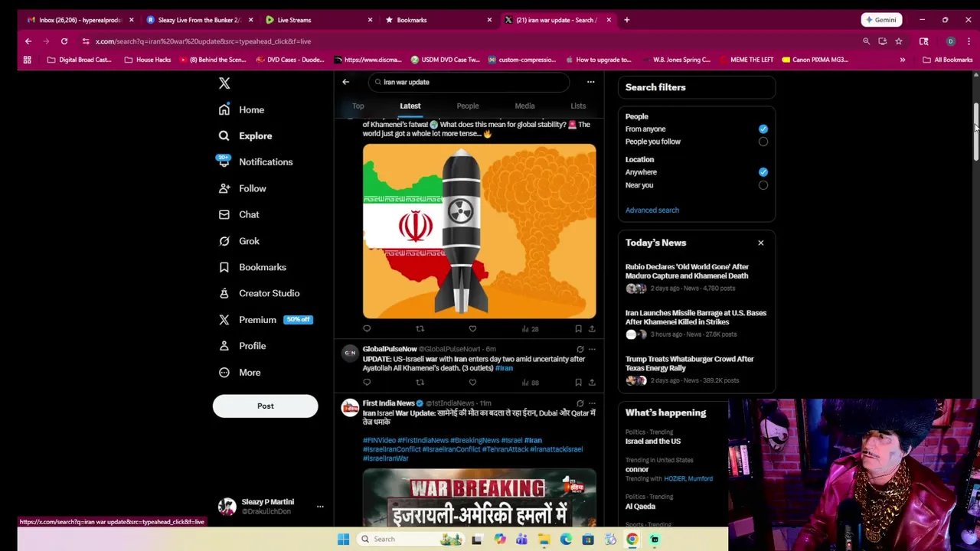Repost the nuclear bomb image post

[x=420, y=328]
